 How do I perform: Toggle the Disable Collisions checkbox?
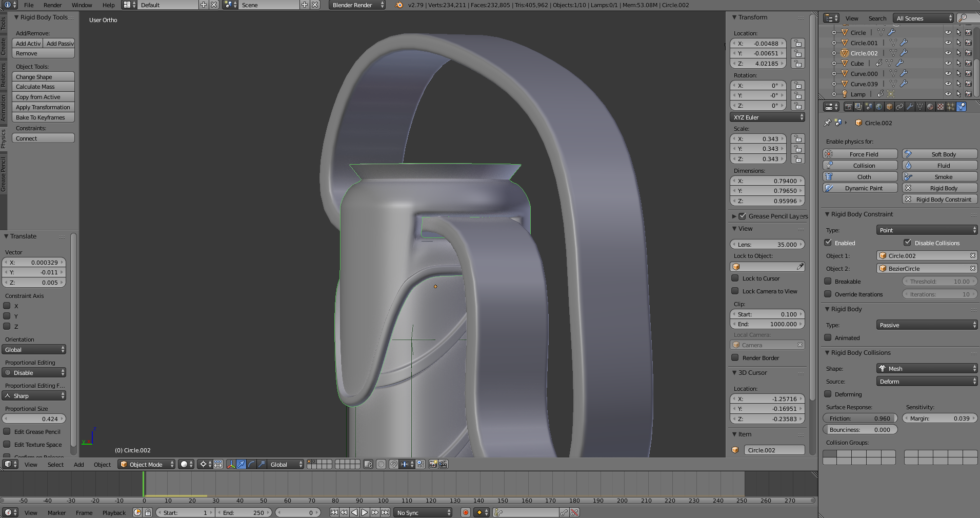[x=907, y=243]
